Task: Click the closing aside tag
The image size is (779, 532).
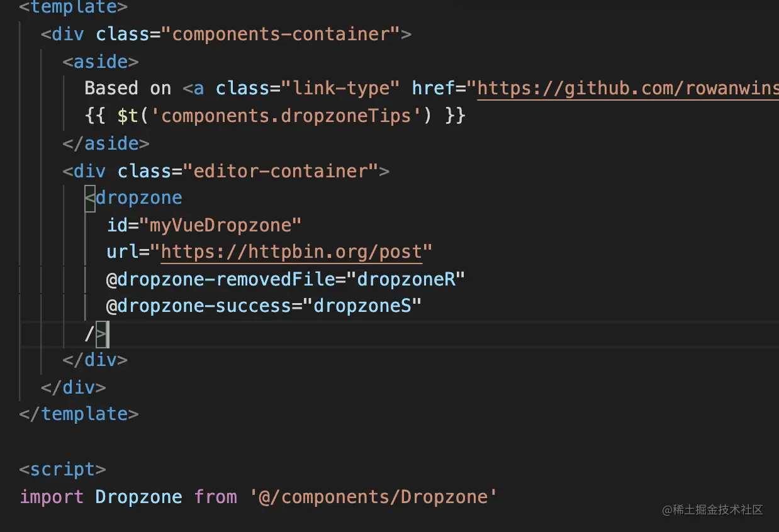Action: 106,143
